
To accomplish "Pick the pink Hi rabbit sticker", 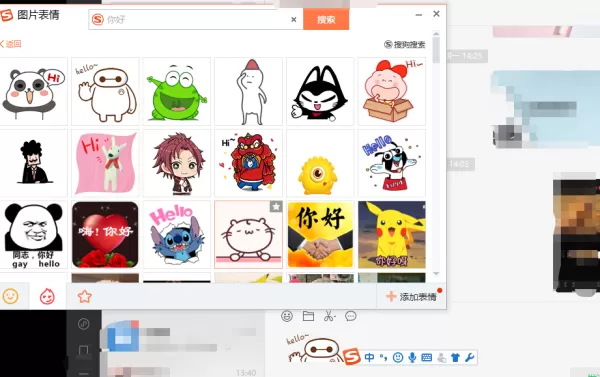I will pos(105,163).
